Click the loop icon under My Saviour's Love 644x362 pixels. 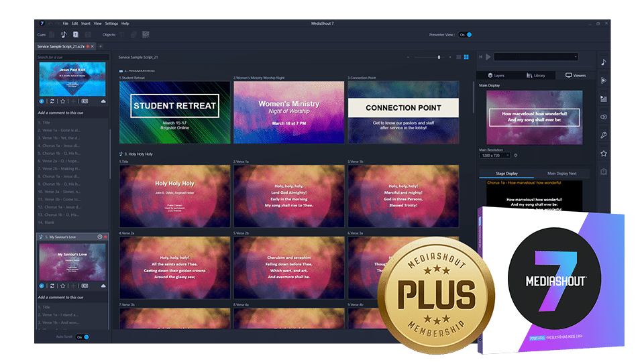pyautogui.click(x=52, y=286)
